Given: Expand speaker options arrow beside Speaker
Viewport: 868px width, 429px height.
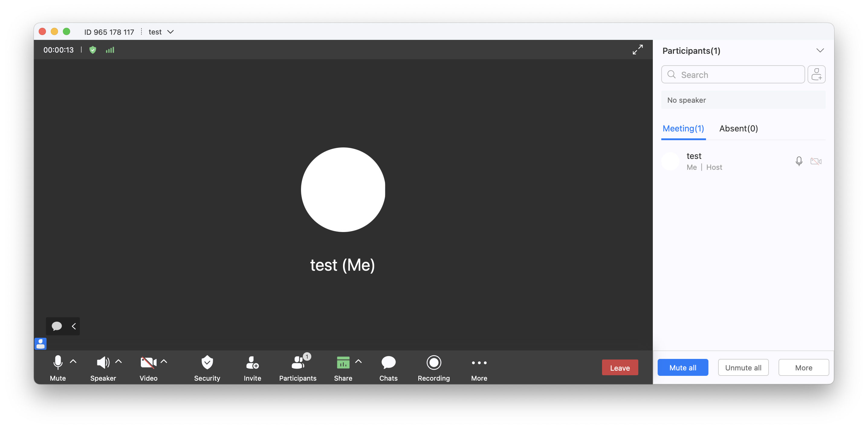Looking at the screenshot, I should [x=118, y=362].
